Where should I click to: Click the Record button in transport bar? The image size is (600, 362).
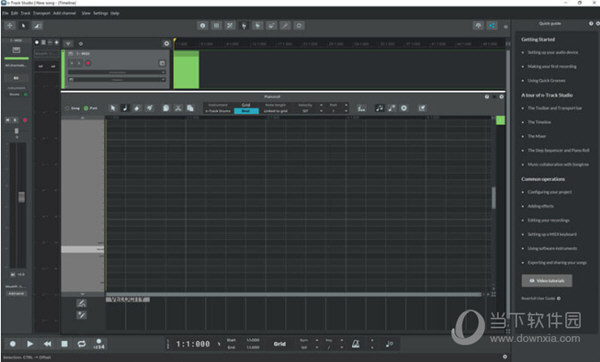pyautogui.click(x=13, y=344)
